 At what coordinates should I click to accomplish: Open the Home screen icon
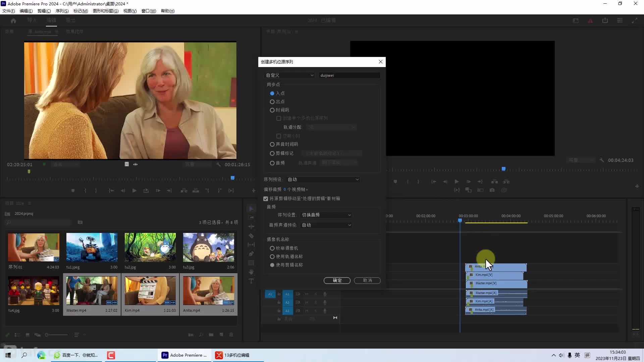pyautogui.click(x=13, y=20)
